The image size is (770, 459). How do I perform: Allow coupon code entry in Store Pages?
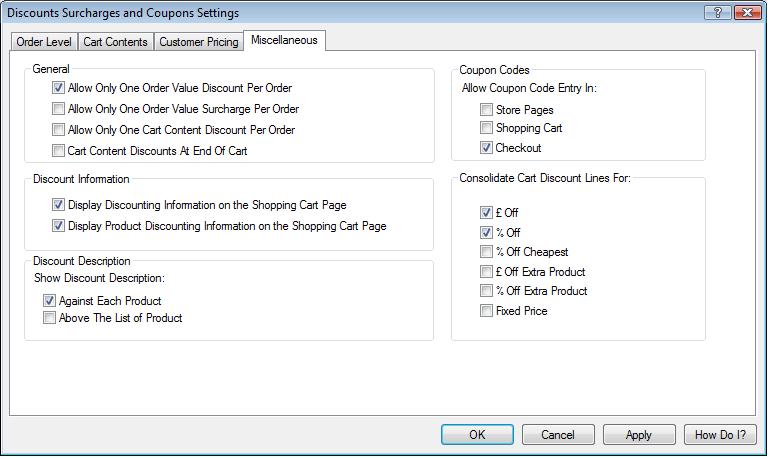click(x=487, y=110)
